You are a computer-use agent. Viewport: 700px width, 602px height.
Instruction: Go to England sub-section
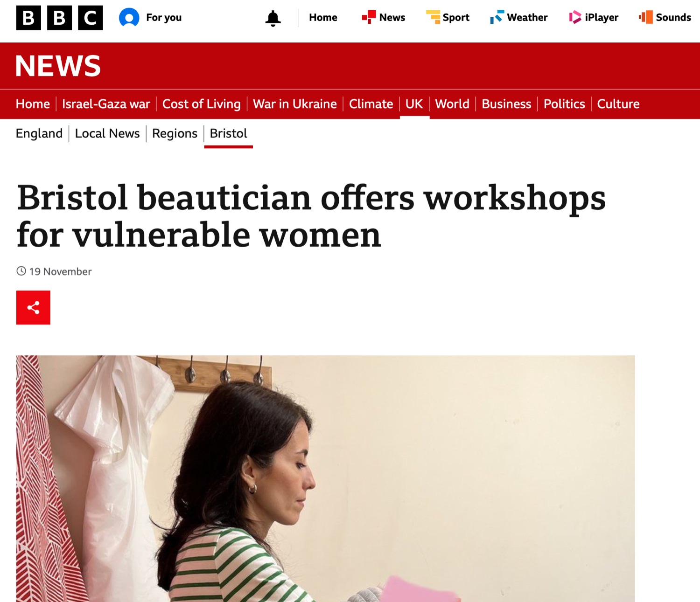[x=39, y=133]
